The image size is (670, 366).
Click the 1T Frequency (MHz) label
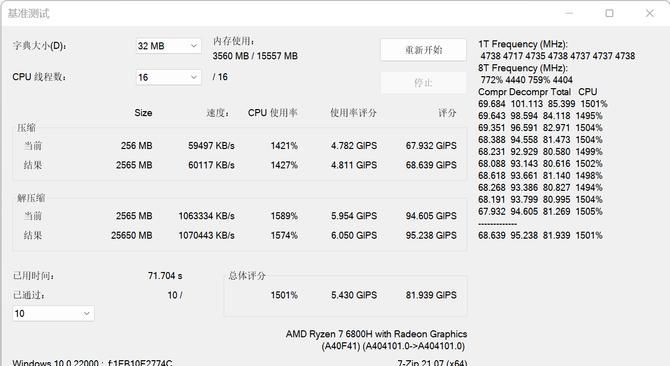point(523,44)
